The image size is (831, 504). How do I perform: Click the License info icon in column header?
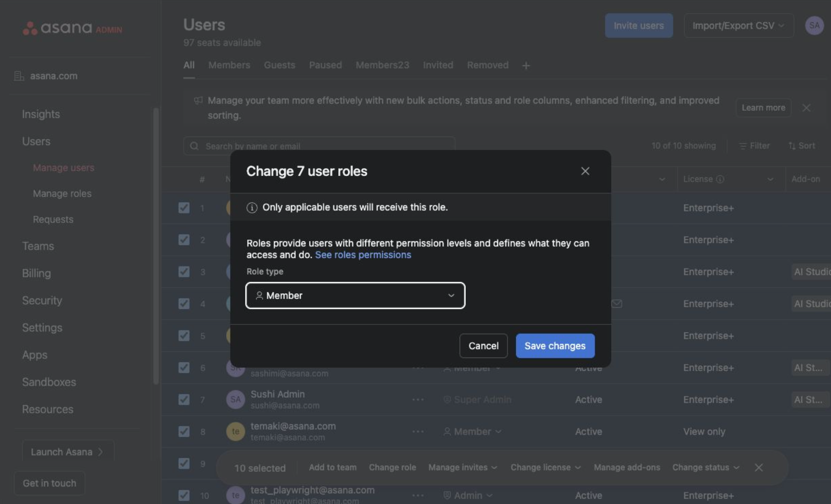pos(720,179)
